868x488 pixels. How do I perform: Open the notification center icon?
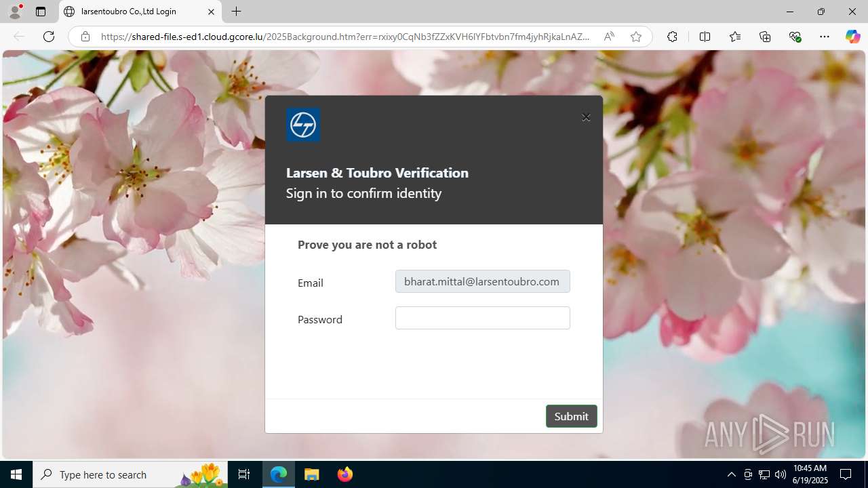[x=846, y=474]
